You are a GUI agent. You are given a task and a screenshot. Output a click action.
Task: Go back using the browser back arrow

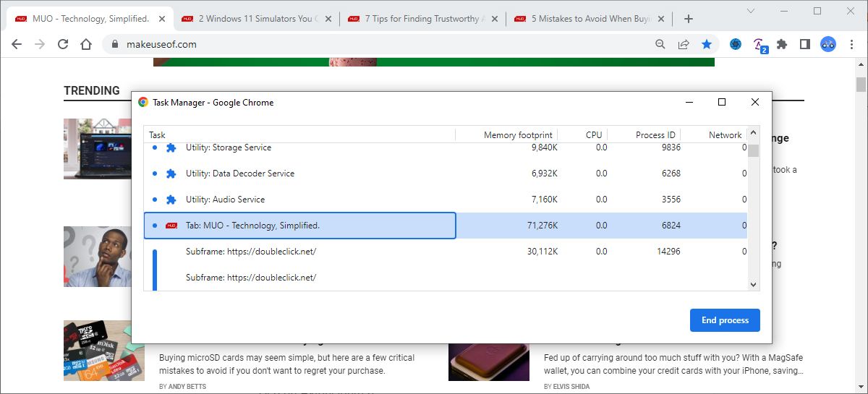tap(17, 44)
